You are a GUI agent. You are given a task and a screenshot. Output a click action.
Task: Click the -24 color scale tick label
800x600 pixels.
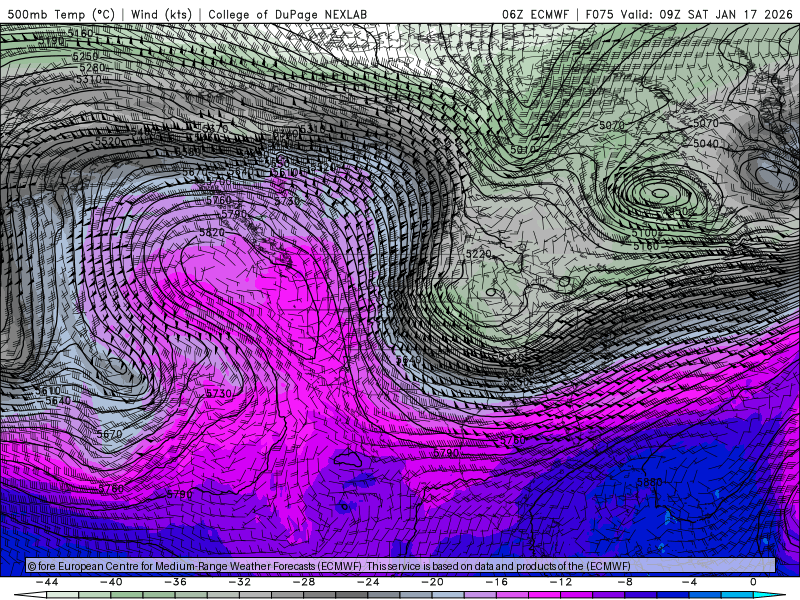click(368, 582)
